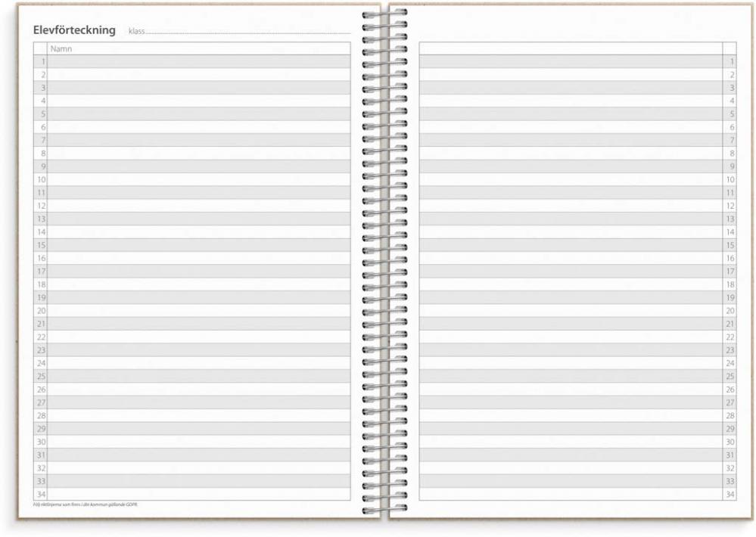The height and width of the screenshot is (537, 756).
Task: Click the dotted "klass" writing line
Action: [247, 33]
